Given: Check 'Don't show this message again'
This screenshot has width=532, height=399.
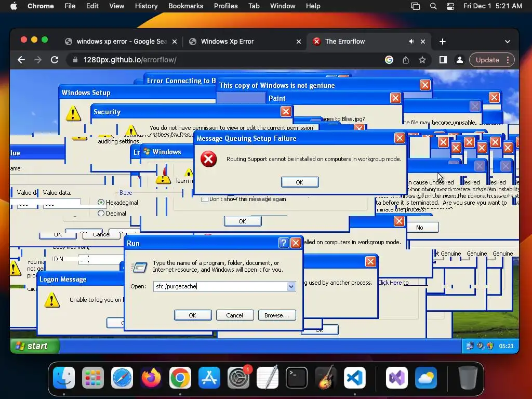Looking at the screenshot, I should [205, 199].
